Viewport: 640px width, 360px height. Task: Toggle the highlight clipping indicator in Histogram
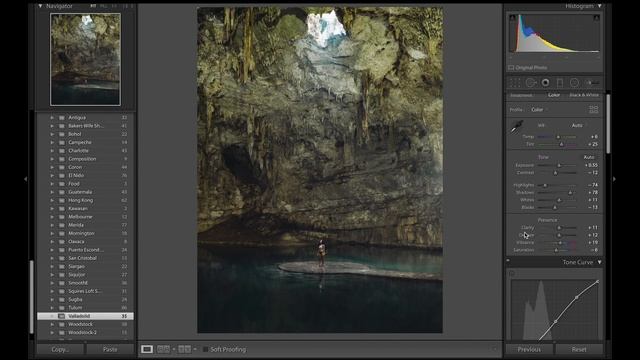click(x=596, y=18)
